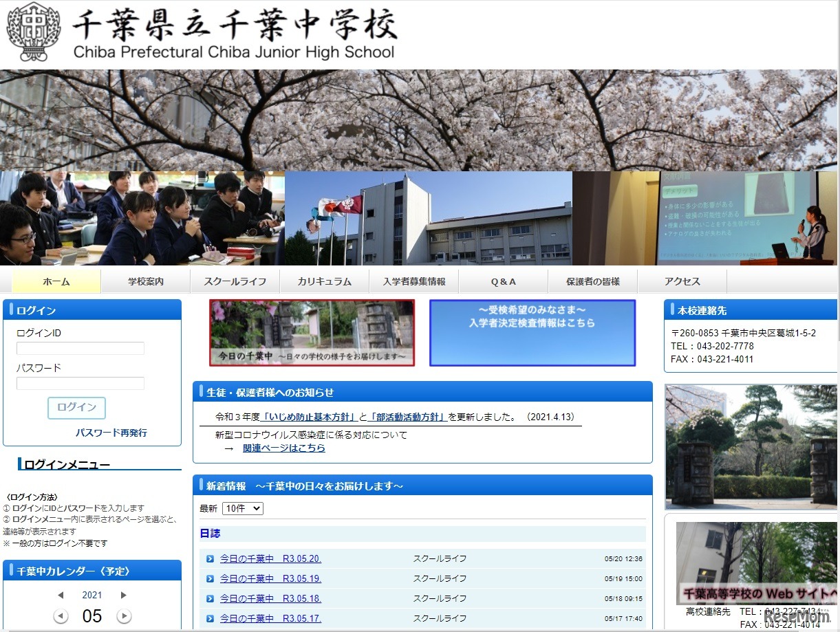Click the 今日の千葉中 banner thumbnail
The width and height of the screenshot is (840, 632).
[311, 333]
